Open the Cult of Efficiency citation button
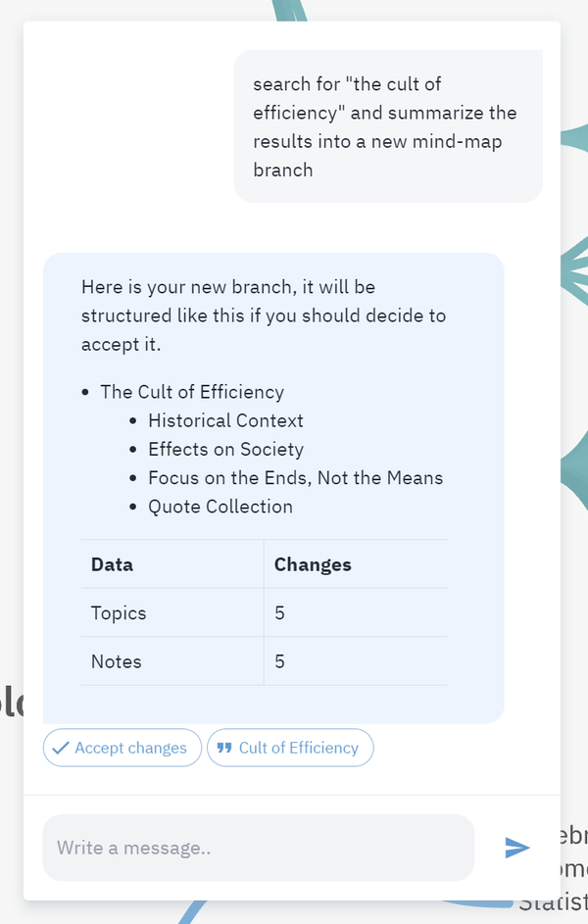The image size is (588, 924). click(290, 748)
